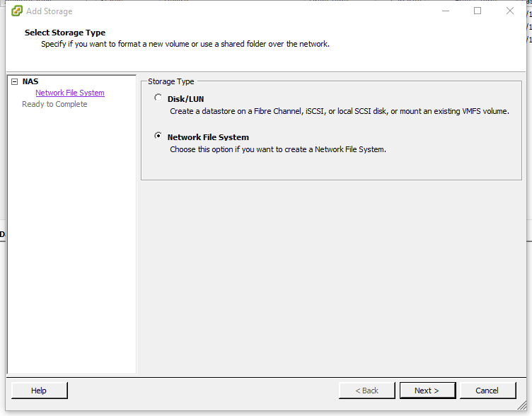Minimize the Add Storage window
The width and height of the screenshot is (532, 416).
445,11
